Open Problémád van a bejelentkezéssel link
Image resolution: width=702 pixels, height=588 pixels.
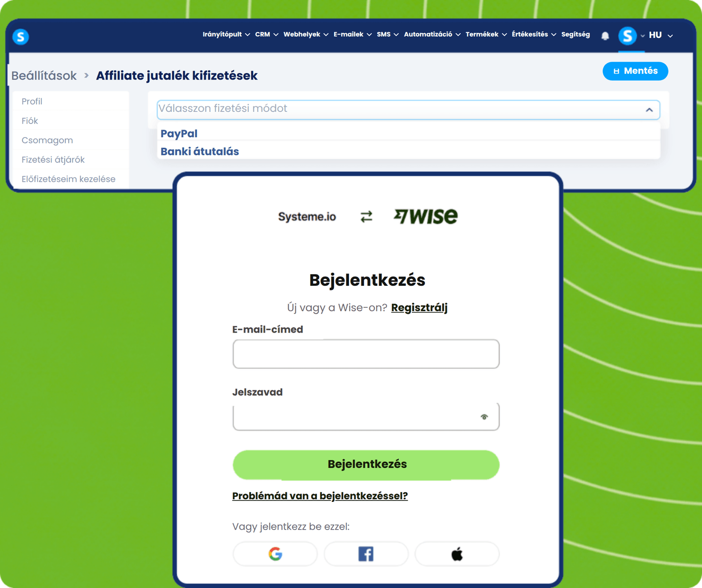point(320,496)
